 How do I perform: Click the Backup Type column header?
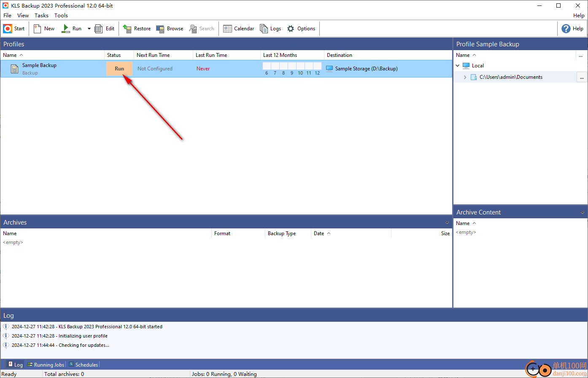288,233
